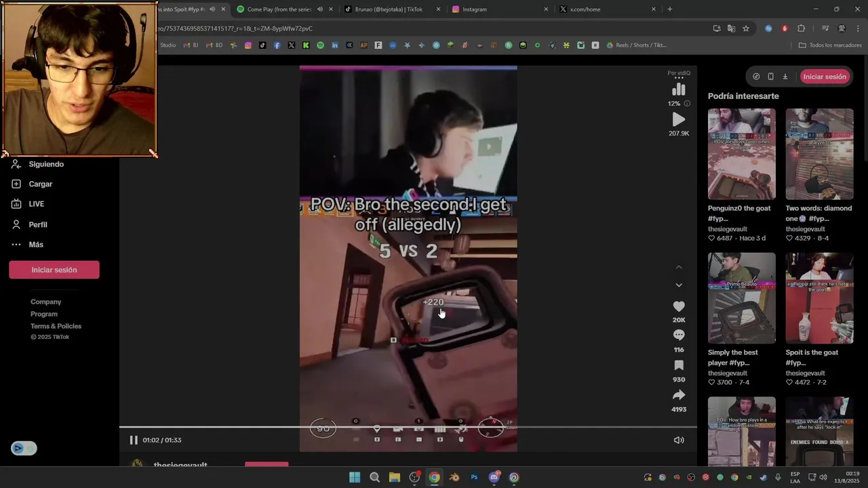Click thesiegevault under 'Two words: diamond one'
The height and width of the screenshot is (488, 868).
[805, 229]
